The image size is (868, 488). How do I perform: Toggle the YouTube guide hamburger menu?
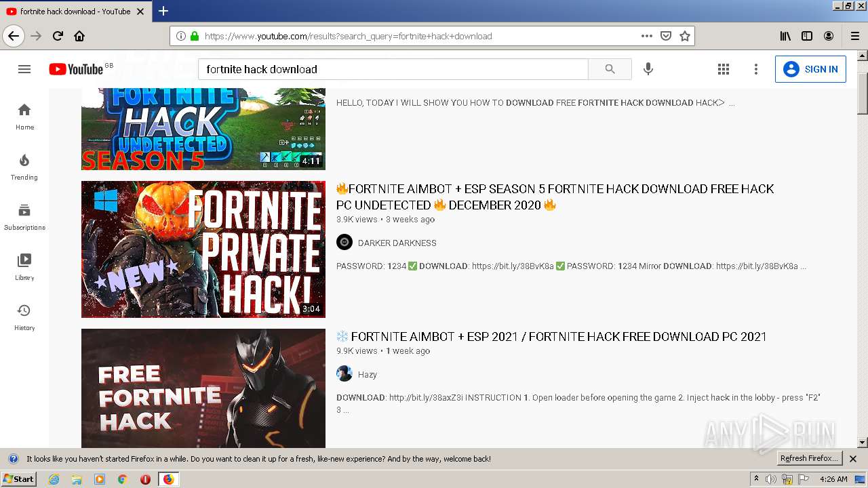click(x=24, y=69)
